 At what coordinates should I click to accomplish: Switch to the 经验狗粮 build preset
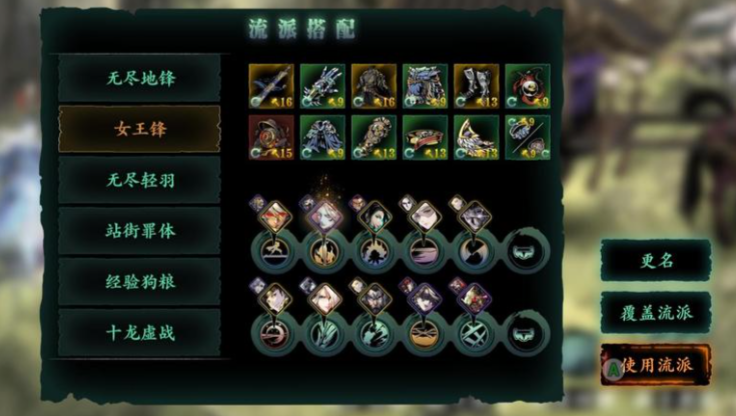[x=139, y=282]
